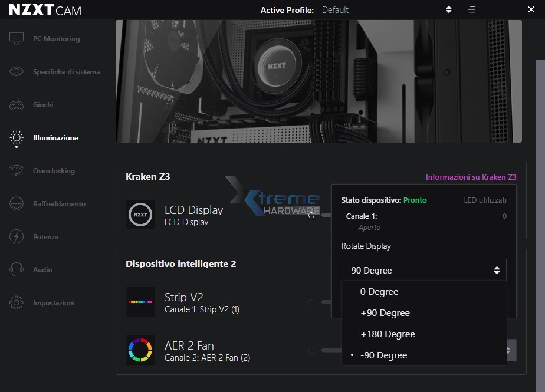This screenshot has width=545, height=392.
Task: Click the Strip V2 device title
Action: [184, 297]
